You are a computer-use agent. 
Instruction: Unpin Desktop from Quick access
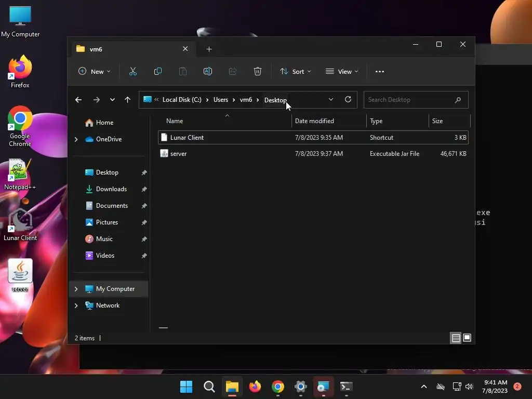(144, 172)
